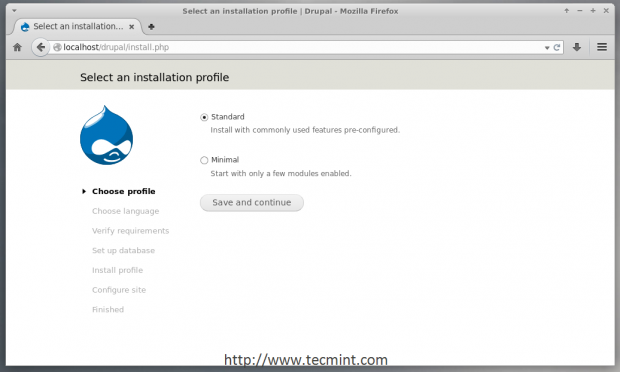Click the 'Choose language' step text
Viewport: 620px width, 372px height.
pos(125,211)
